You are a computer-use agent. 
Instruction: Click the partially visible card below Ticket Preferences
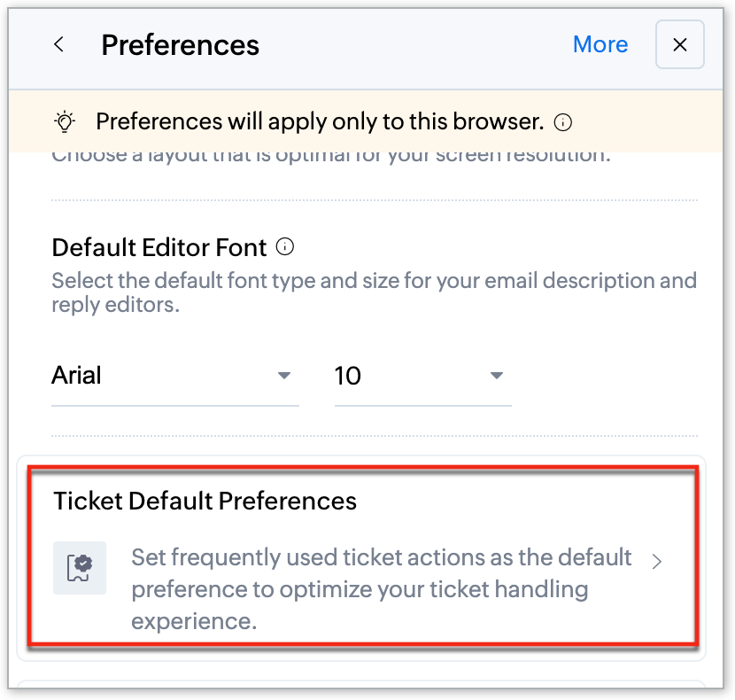361,688
